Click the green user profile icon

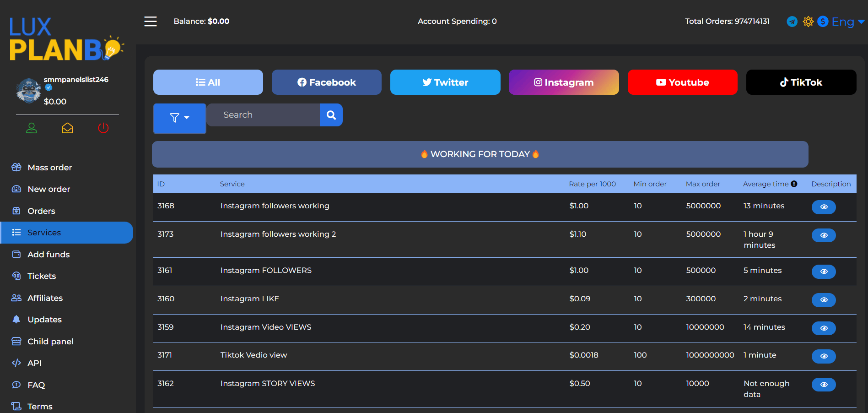[x=32, y=128]
